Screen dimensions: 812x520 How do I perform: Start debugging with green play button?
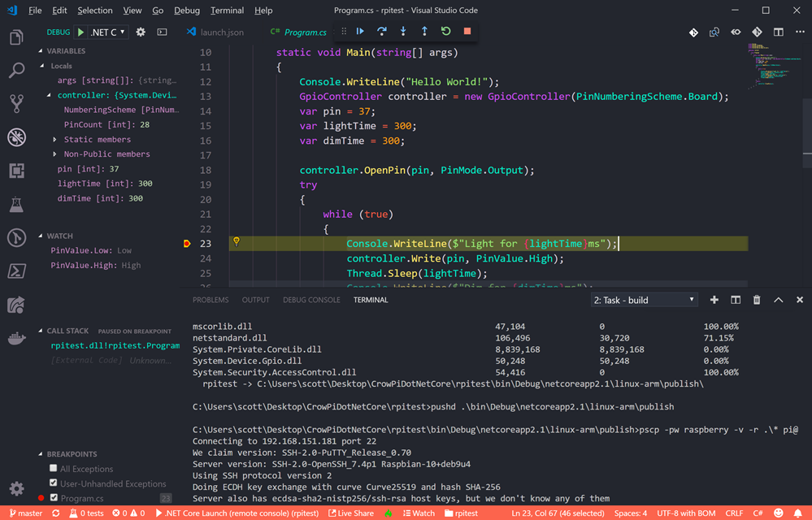pyautogui.click(x=80, y=32)
